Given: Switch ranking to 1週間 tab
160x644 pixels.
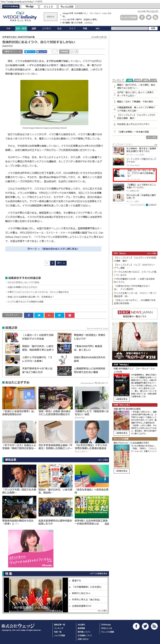Looking at the screenshot, I should point(146,80).
